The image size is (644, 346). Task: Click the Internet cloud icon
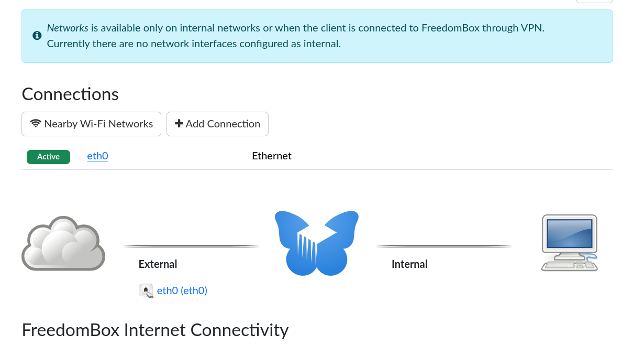63,243
